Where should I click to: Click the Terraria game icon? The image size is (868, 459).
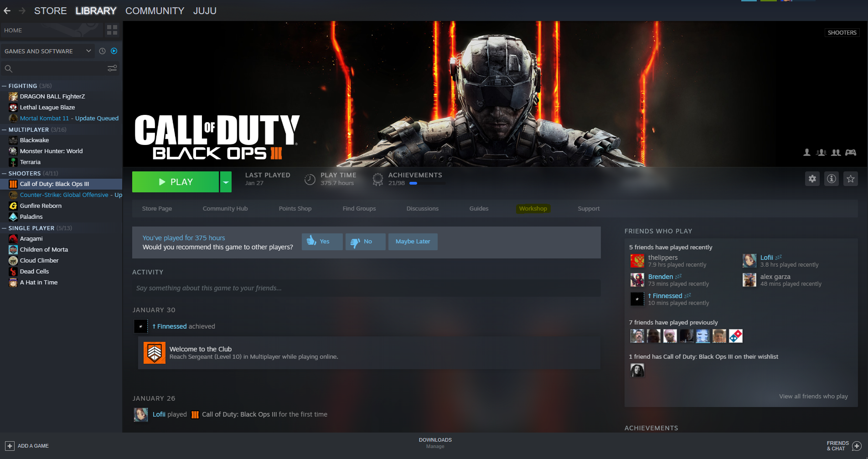click(x=13, y=162)
